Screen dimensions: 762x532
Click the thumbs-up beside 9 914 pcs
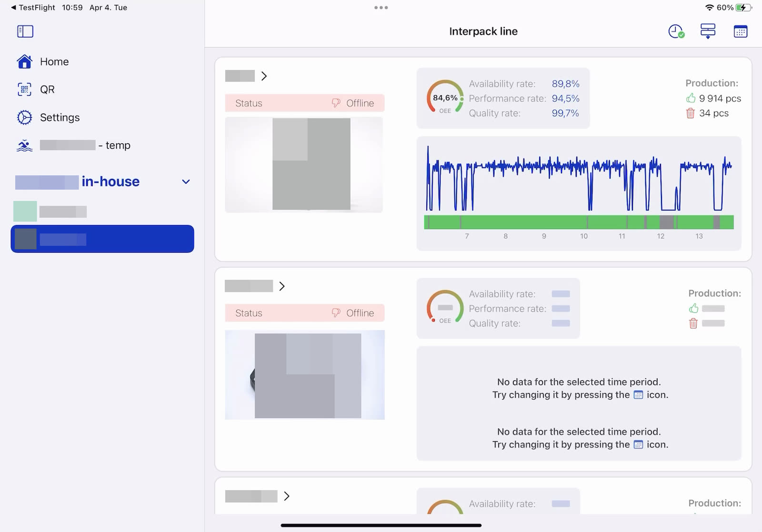point(692,99)
